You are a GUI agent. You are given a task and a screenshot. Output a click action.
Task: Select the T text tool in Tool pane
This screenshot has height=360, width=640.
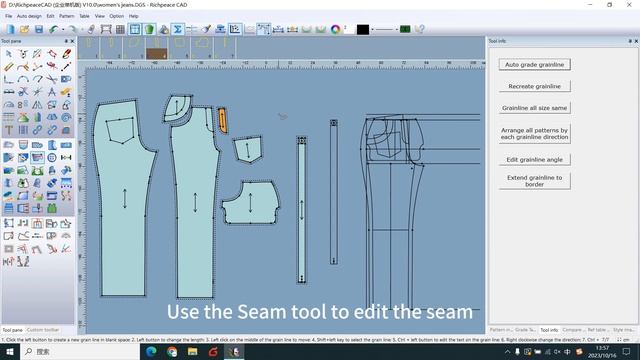(9, 130)
